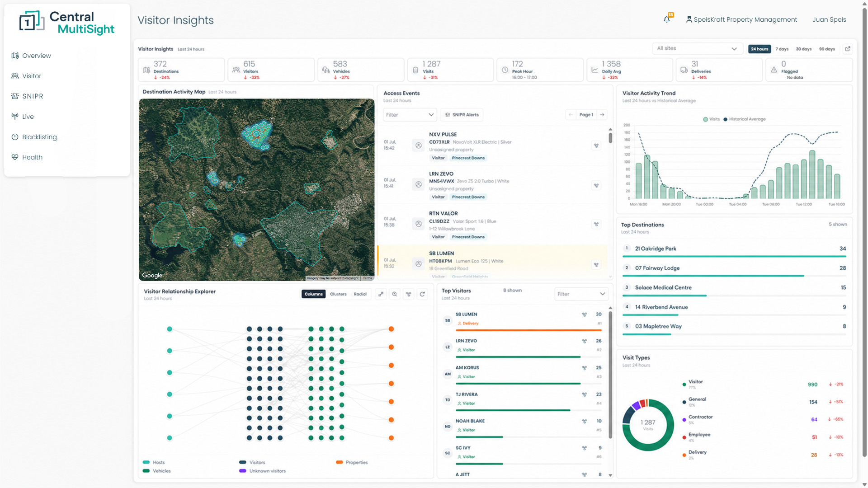Click the Destination Activity Map
This screenshot has height=488, width=868.
256,190
